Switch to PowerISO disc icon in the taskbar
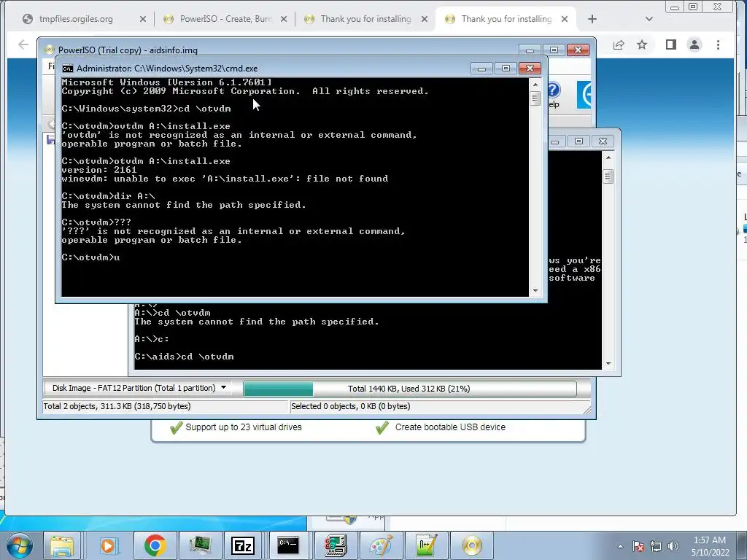The height and width of the screenshot is (560, 747). [x=472, y=545]
